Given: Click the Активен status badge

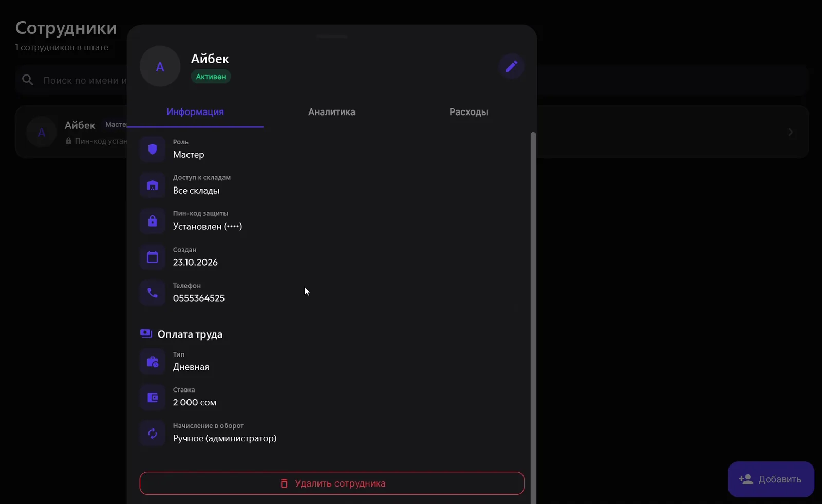Looking at the screenshot, I should click(211, 77).
